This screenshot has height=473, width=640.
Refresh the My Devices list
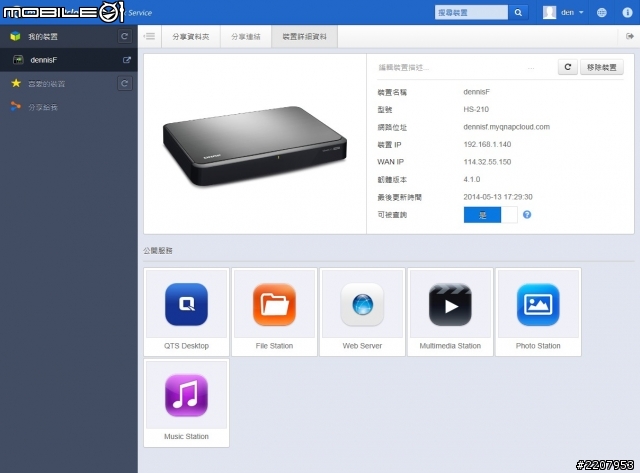pyautogui.click(x=124, y=36)
